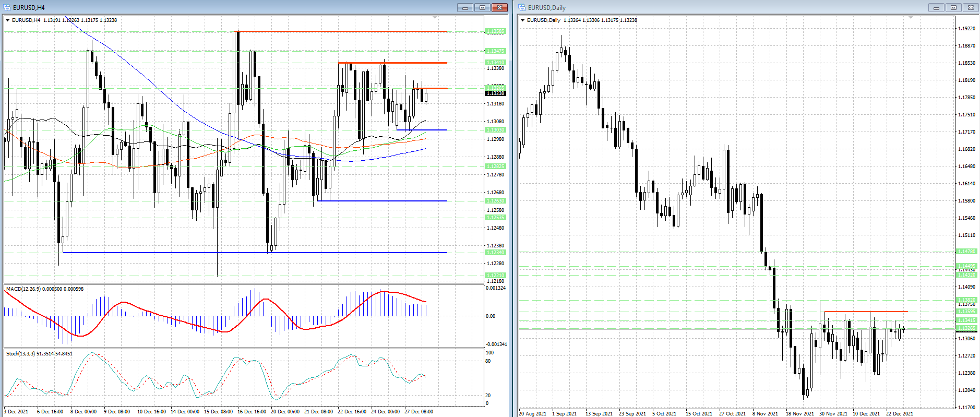
Task: Click the green 1.13585 price level label
Action: tap(495, 31)
